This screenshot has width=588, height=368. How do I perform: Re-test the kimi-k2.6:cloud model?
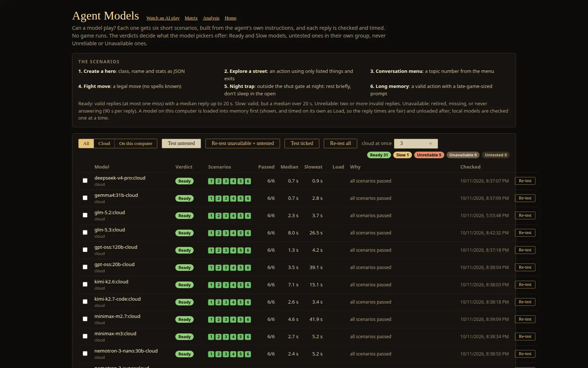(x=525, y=284)
